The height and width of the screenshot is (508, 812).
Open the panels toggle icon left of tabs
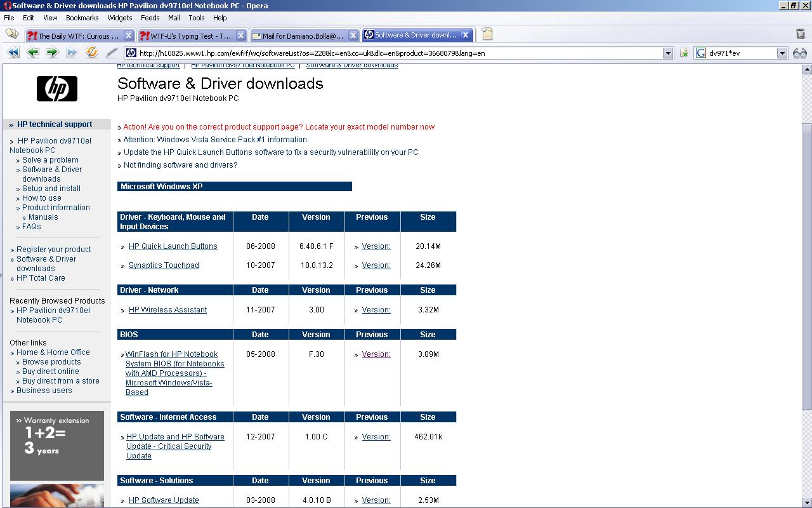[x=11, y=34]
